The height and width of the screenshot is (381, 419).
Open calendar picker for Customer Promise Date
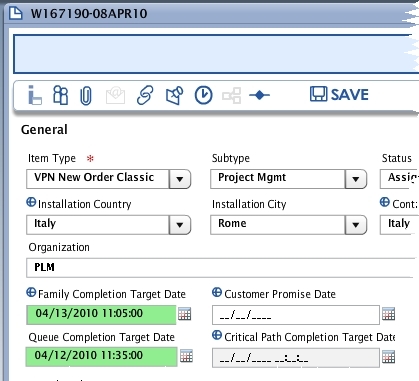388,314
